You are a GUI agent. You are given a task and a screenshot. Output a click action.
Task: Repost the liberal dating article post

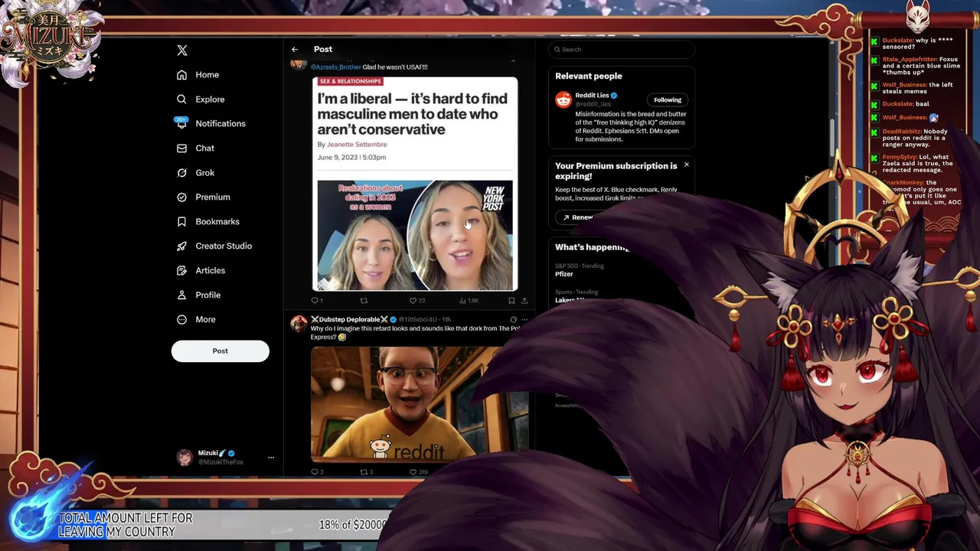click(x=364, y=301)
